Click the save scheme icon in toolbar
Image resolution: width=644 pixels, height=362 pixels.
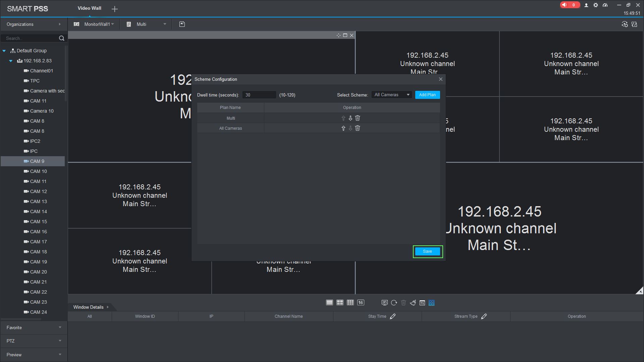pos(182,24)
